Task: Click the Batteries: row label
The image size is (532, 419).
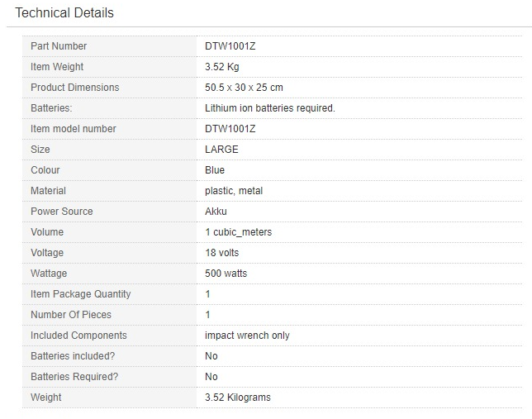Action: pos(51,108)
